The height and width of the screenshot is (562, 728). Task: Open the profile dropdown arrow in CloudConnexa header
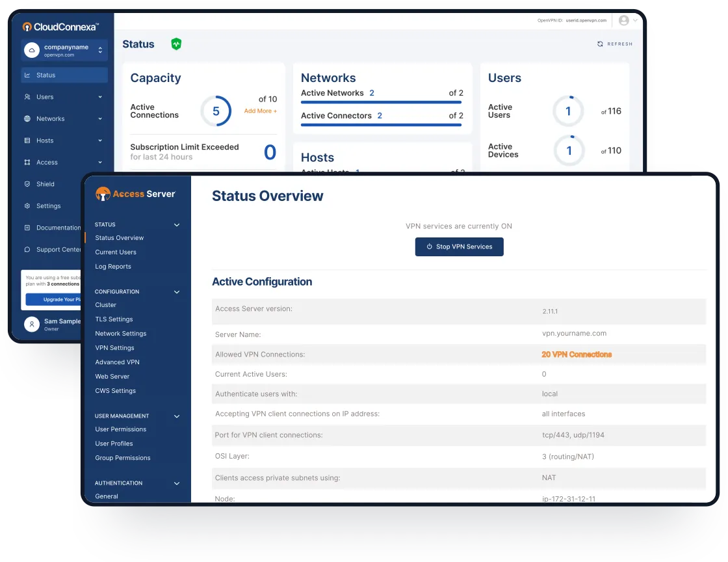[635, 20]
